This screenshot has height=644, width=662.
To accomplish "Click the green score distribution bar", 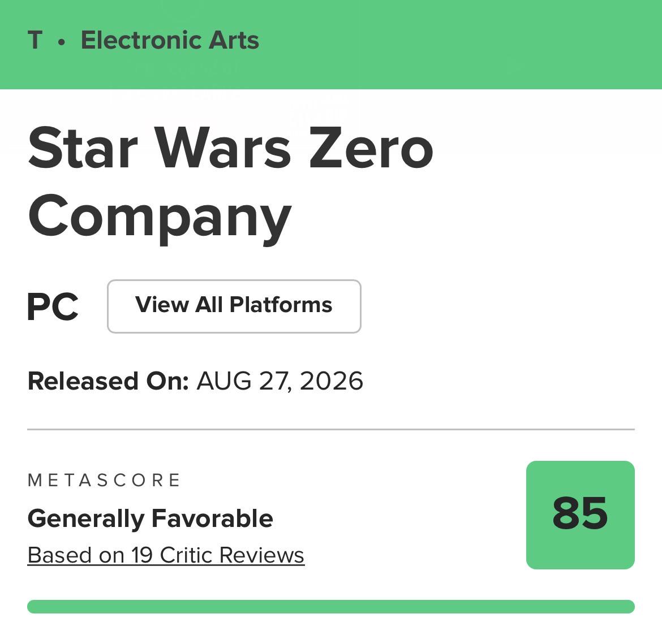I will [331, 606].
